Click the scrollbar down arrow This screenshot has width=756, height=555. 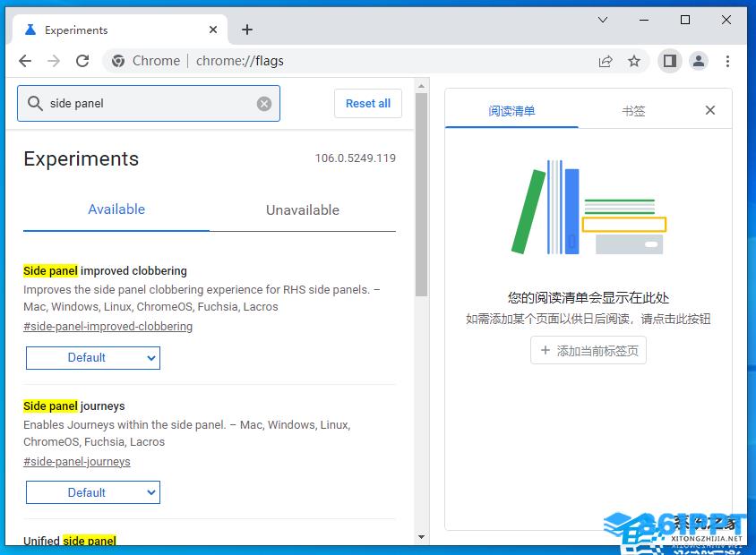[421, 537]
